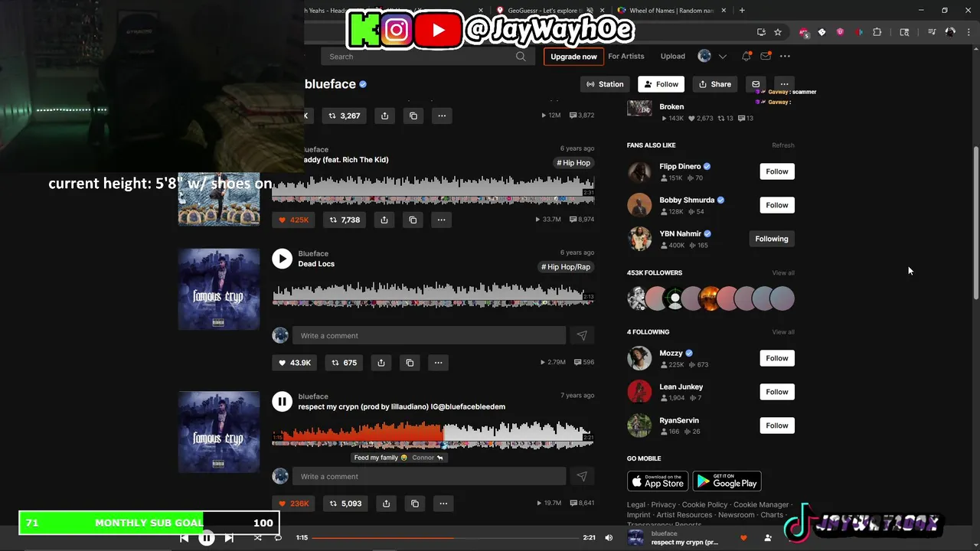
Task: Start blueface Station
Action: click(605, 84)
